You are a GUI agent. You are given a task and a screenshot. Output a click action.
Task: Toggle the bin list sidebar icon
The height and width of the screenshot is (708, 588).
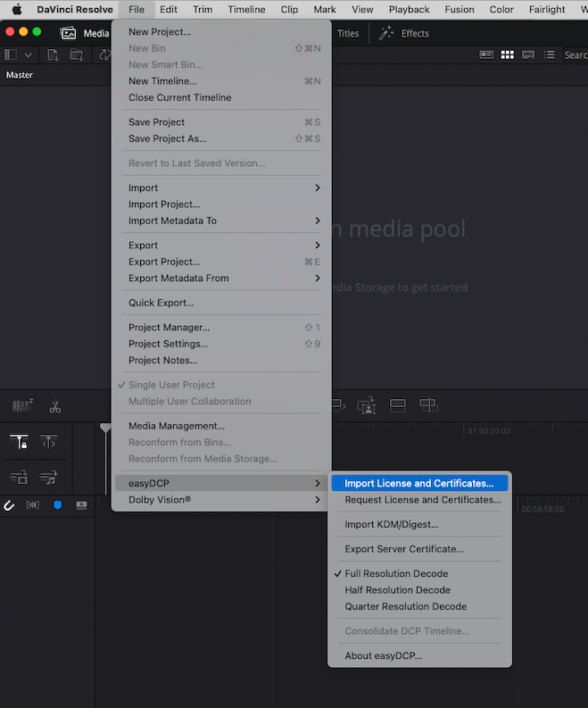click(x=11, y=55)
